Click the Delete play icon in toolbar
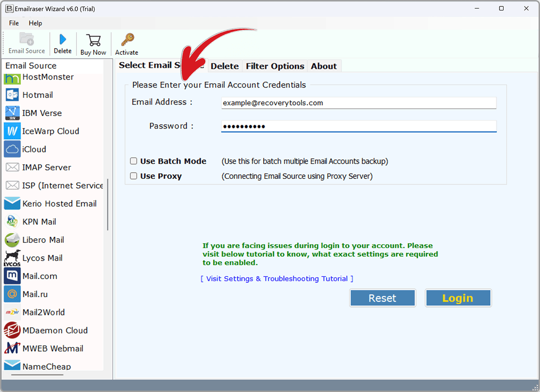540x392 pixels. 63,40
